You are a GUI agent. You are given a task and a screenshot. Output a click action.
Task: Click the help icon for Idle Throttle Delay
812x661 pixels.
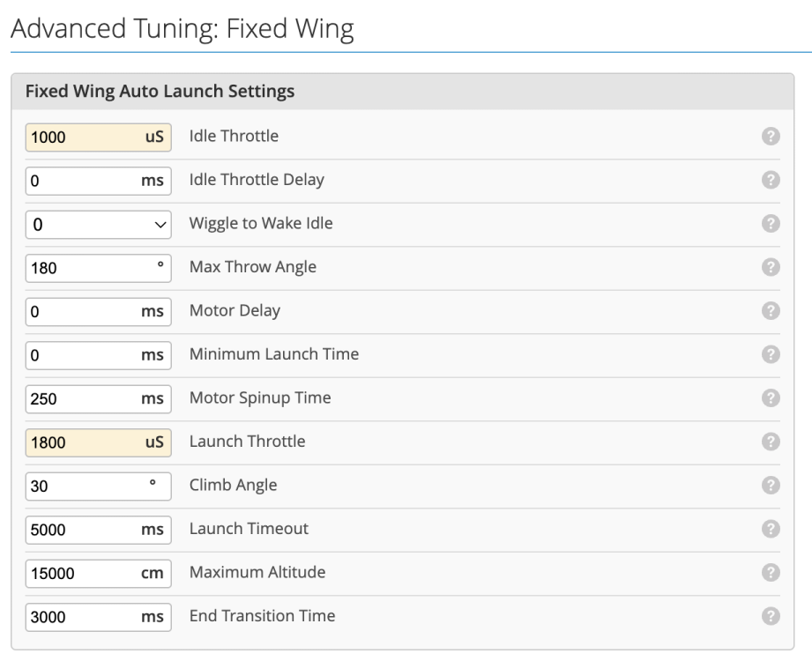770,180
